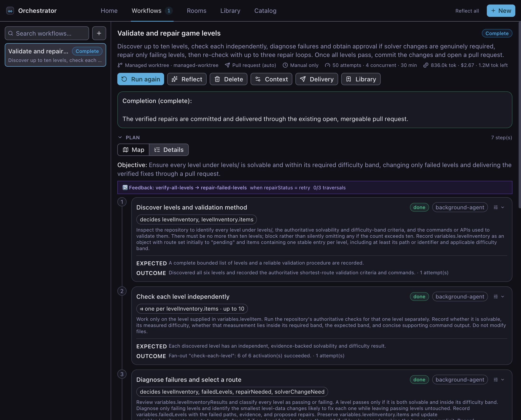Click Discover levels and validation method title
This screenshot has height=420, width=521.
coord(191,207)
